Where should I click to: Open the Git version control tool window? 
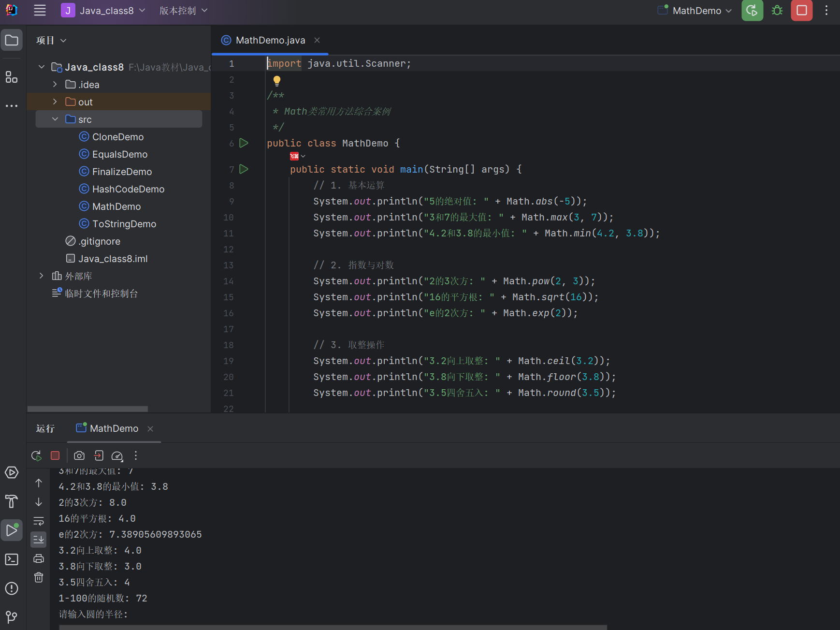pos(12,617)
